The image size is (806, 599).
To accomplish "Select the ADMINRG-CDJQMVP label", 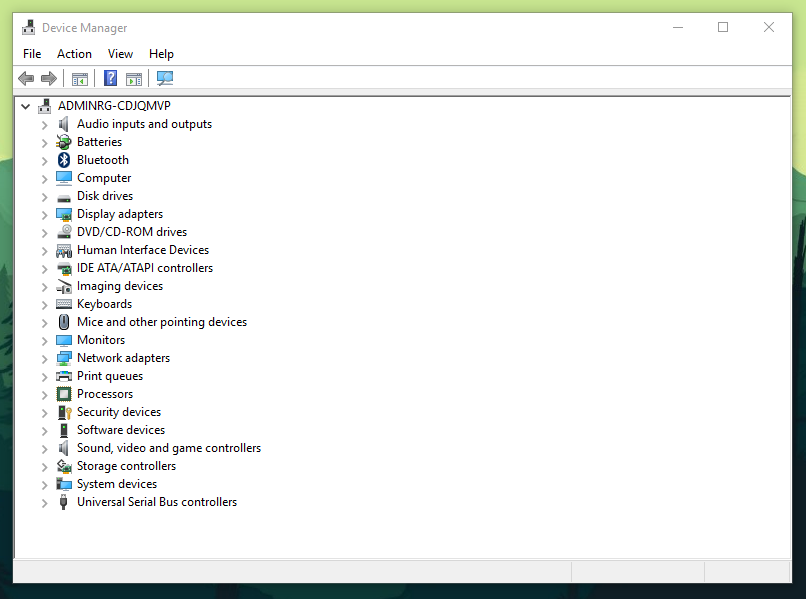I will coord(114,106).
